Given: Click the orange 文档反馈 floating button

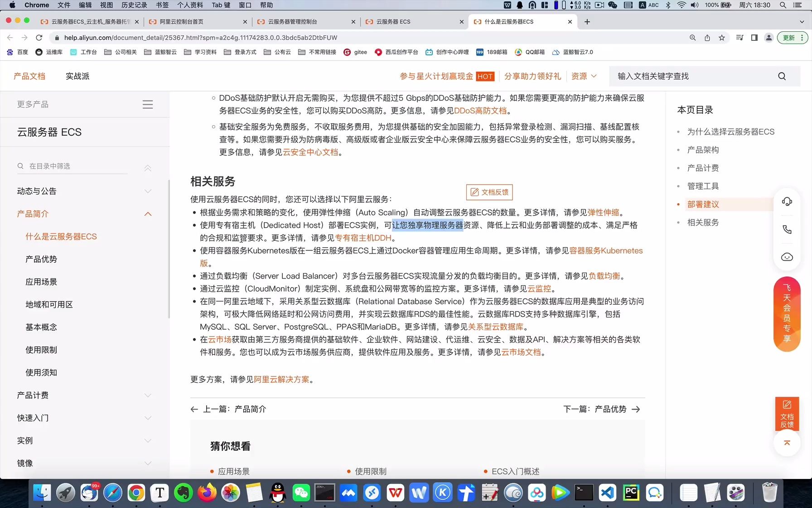Looking at the screenshot, I should [x=787, y=413].
